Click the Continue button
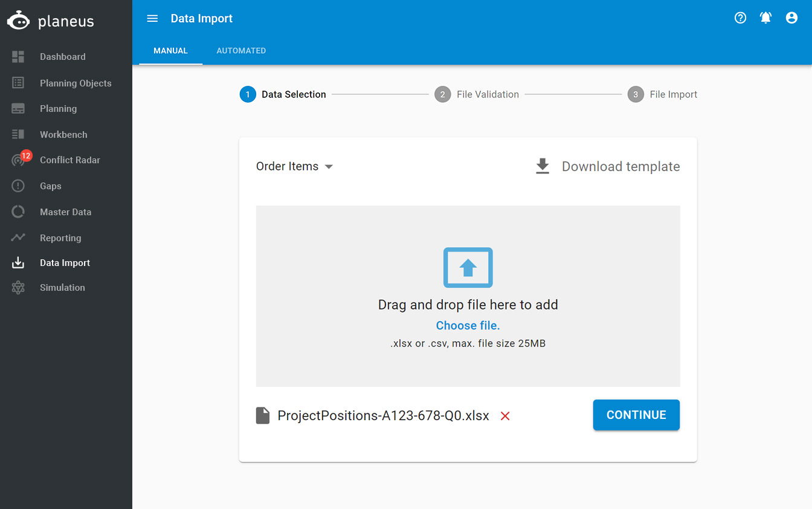This screenshot has width=812, height=509. point(636,415)
